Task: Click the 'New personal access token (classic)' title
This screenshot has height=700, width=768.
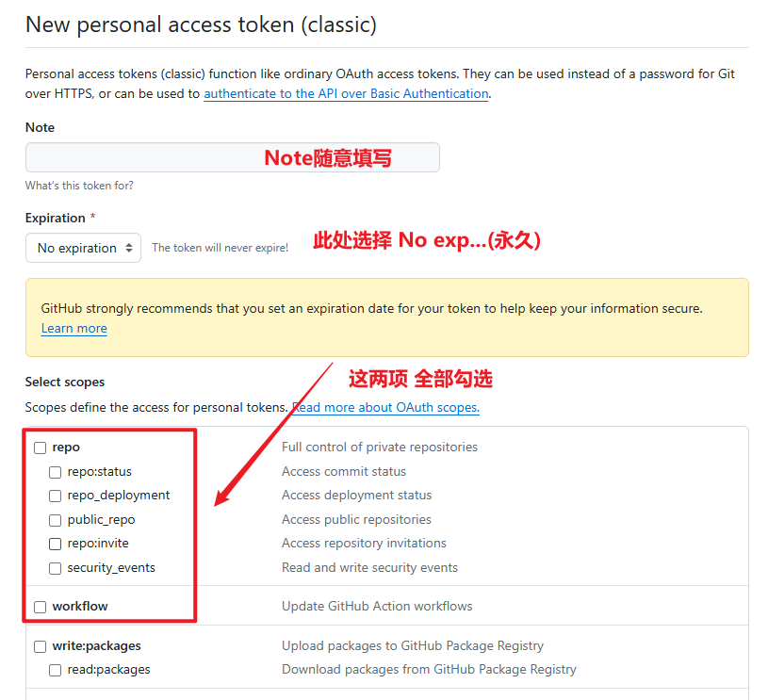Action: point(201,24)
